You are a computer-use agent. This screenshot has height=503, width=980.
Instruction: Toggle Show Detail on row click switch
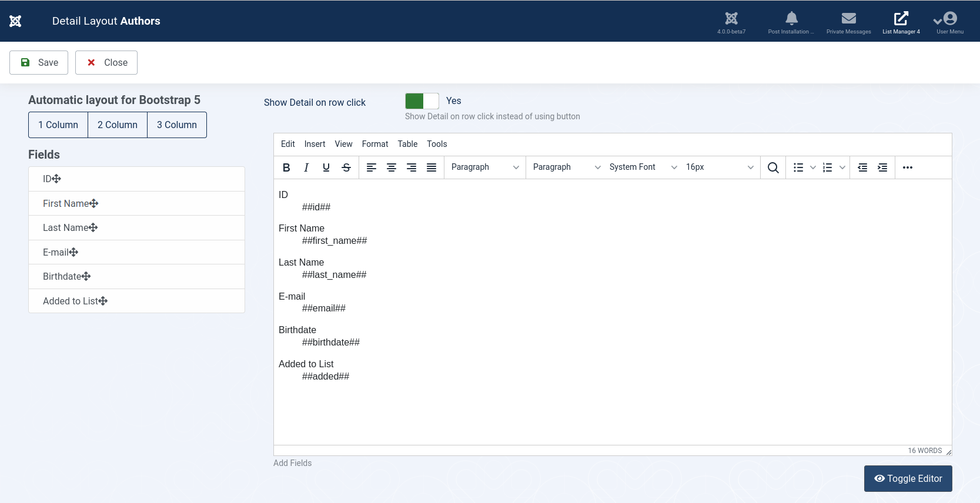422,101
